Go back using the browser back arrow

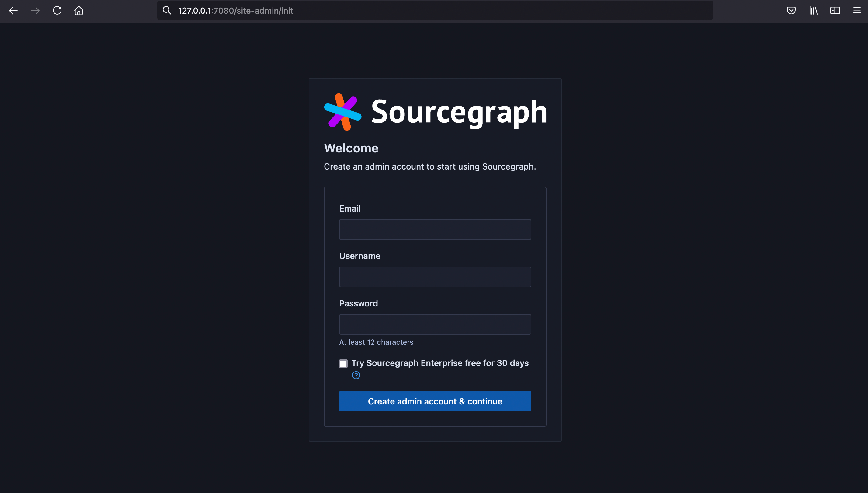[x=13, y=11]
